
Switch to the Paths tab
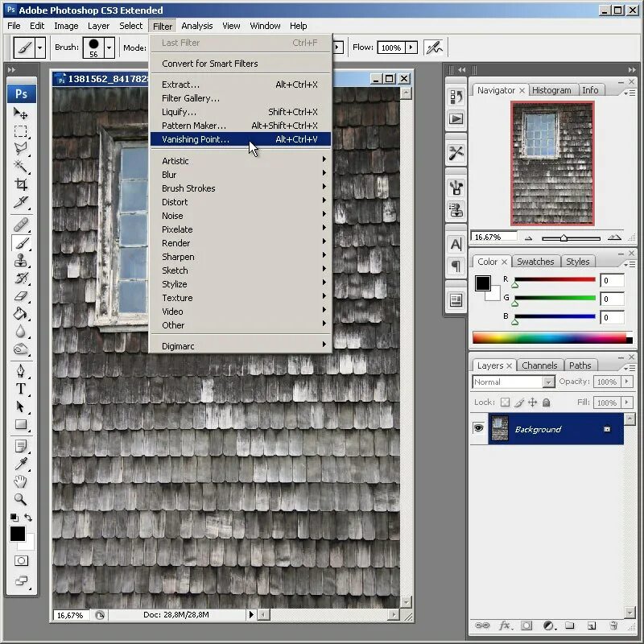point(580,365)
